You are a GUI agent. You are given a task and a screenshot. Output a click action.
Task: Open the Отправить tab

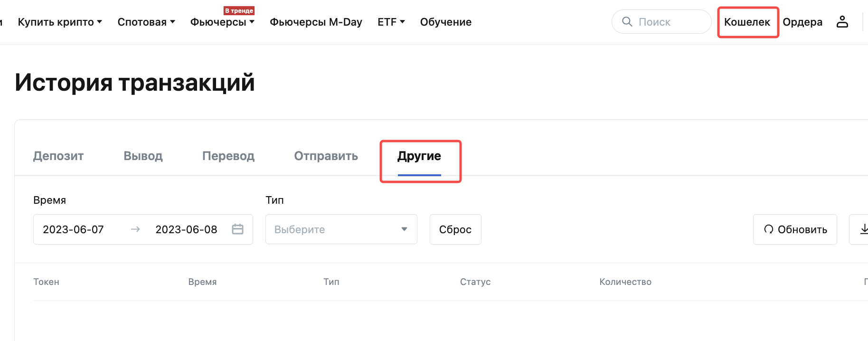tap(326, 156)
